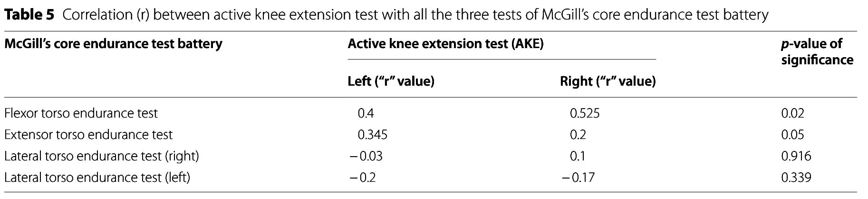Screen dimensions: 868x199
Task: Click the Right ("r" value) column header
Action: (608, 81)
